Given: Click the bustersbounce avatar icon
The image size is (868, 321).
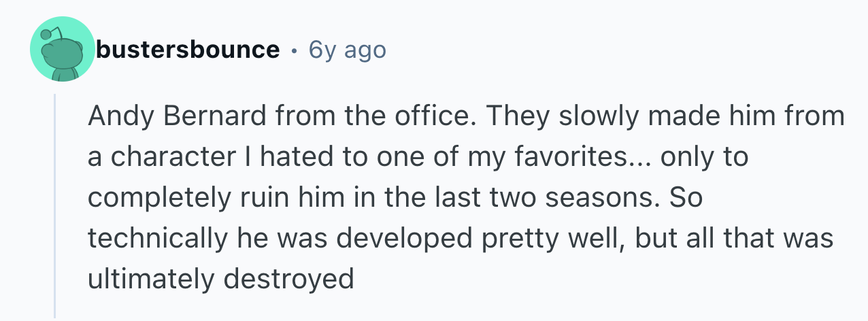Looking at the screenshot, I should (x=61, y=50).
